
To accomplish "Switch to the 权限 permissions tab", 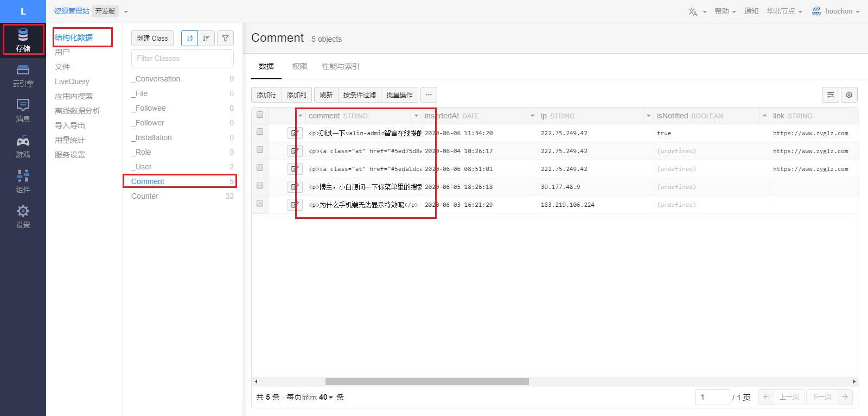I will tap(299, 66).
